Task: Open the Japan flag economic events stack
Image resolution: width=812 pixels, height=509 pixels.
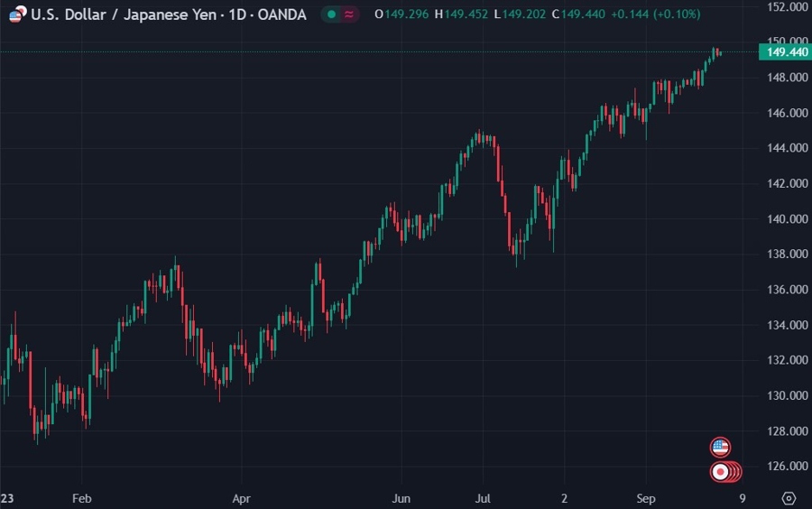Action: pos(721,472)
